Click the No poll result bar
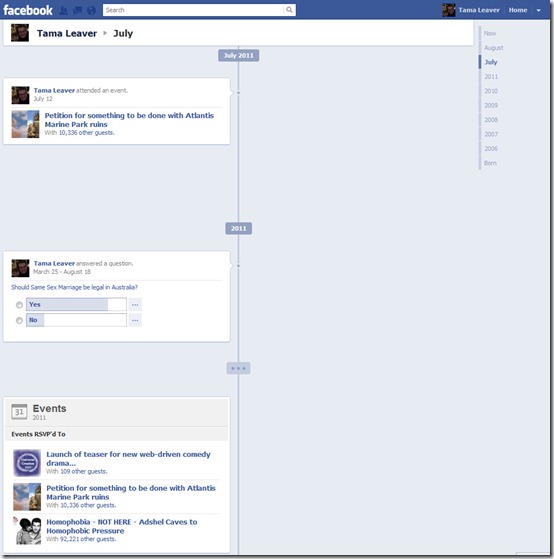Screen dimensions: 554x559 tap(76, 320)
